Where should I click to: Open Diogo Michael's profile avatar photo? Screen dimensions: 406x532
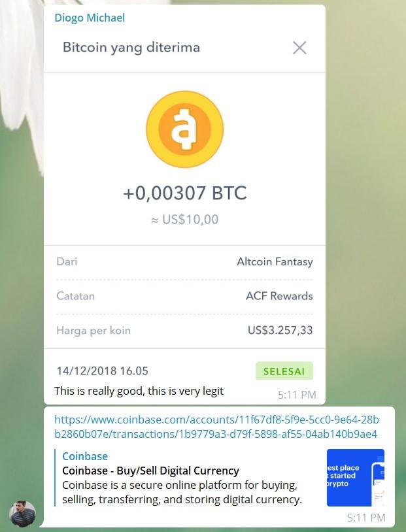tap(22, 514)
